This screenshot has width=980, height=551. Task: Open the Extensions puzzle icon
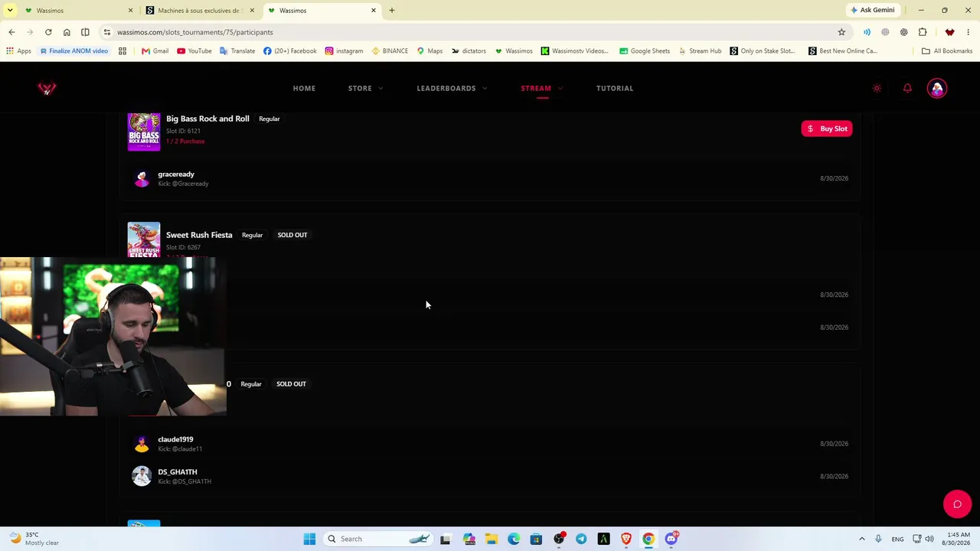click(923, 32)
